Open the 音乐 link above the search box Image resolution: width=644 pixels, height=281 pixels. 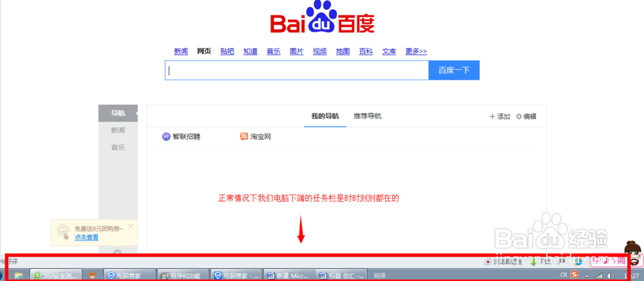tap(273, 51)
